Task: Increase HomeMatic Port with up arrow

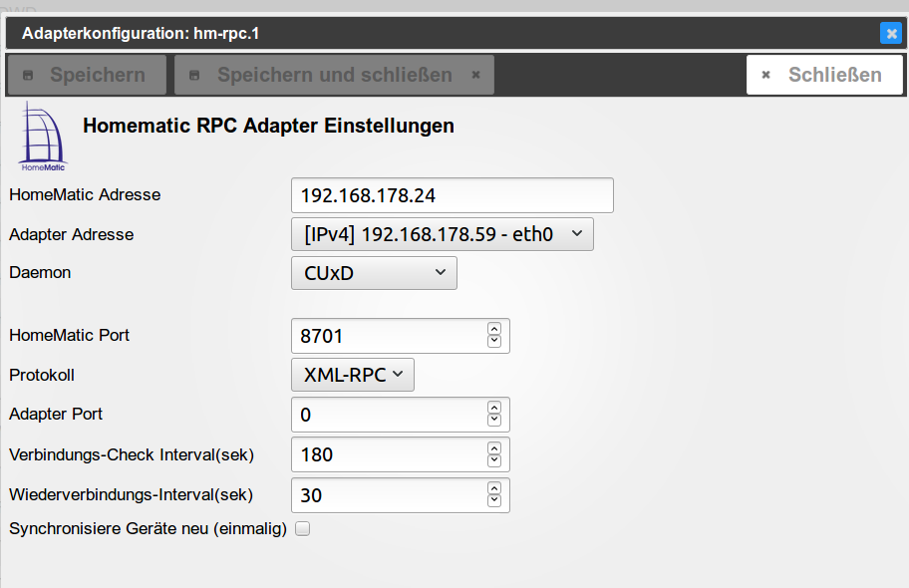Action: 494,329
